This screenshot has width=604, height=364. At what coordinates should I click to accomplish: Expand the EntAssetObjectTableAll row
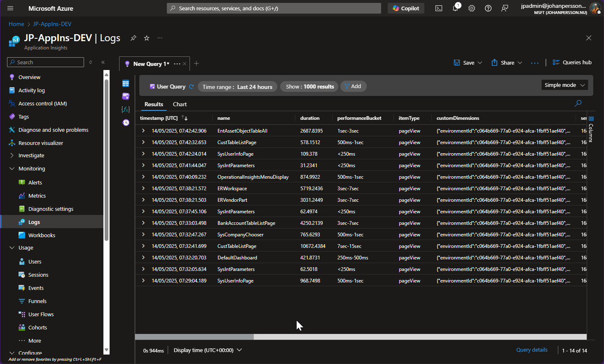pos(143,131)
